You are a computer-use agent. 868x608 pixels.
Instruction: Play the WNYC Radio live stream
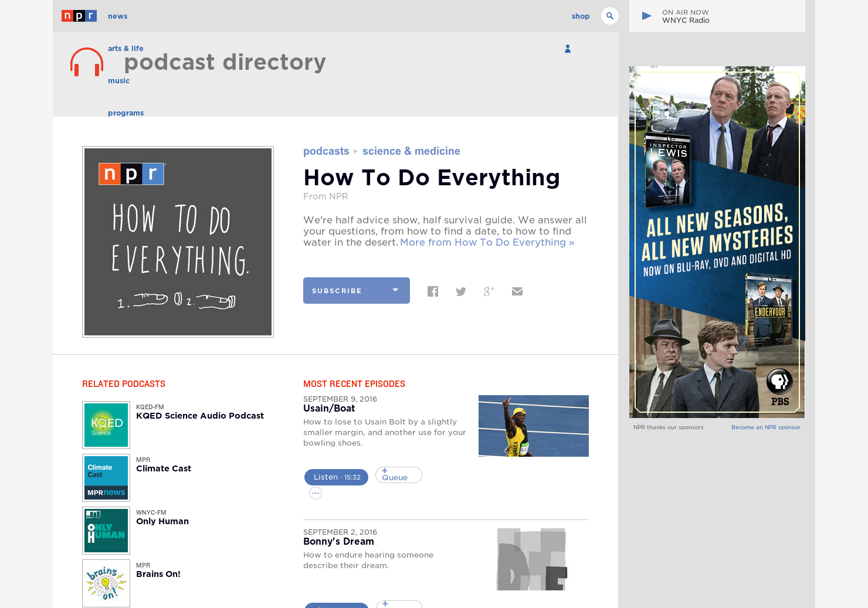(x=646, y=16)
